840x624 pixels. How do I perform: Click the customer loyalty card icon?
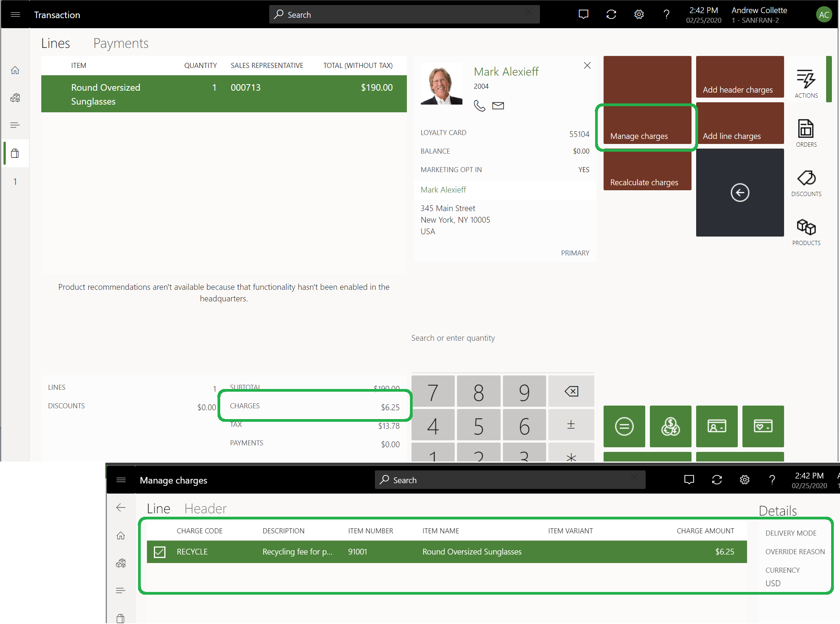[x=762, y=425]
